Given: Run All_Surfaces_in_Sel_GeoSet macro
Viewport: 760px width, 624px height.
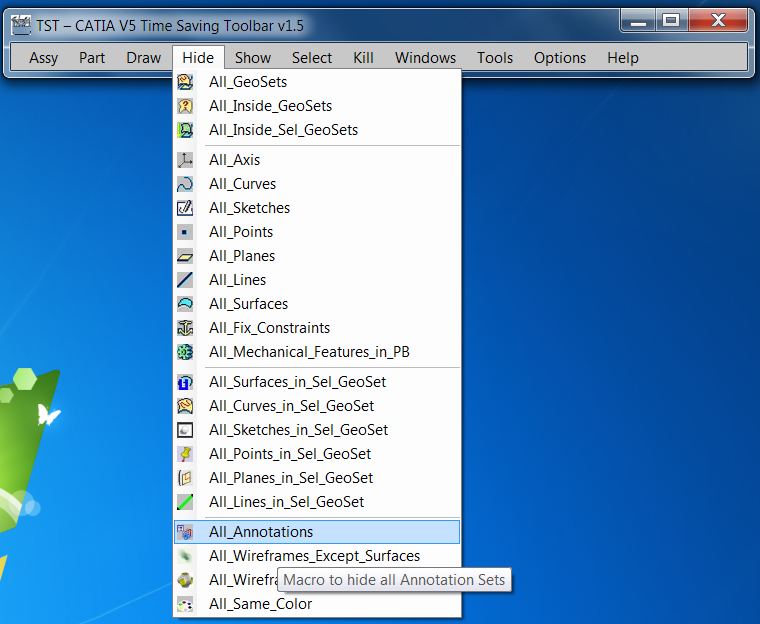Looking at the screenshot, I should [317, 382].
